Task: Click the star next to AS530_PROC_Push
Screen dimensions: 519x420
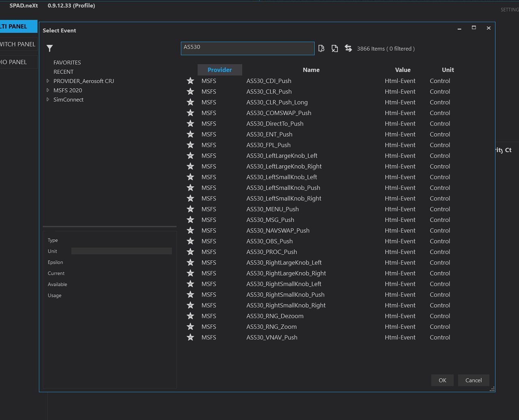Action: tap(190, 252)
